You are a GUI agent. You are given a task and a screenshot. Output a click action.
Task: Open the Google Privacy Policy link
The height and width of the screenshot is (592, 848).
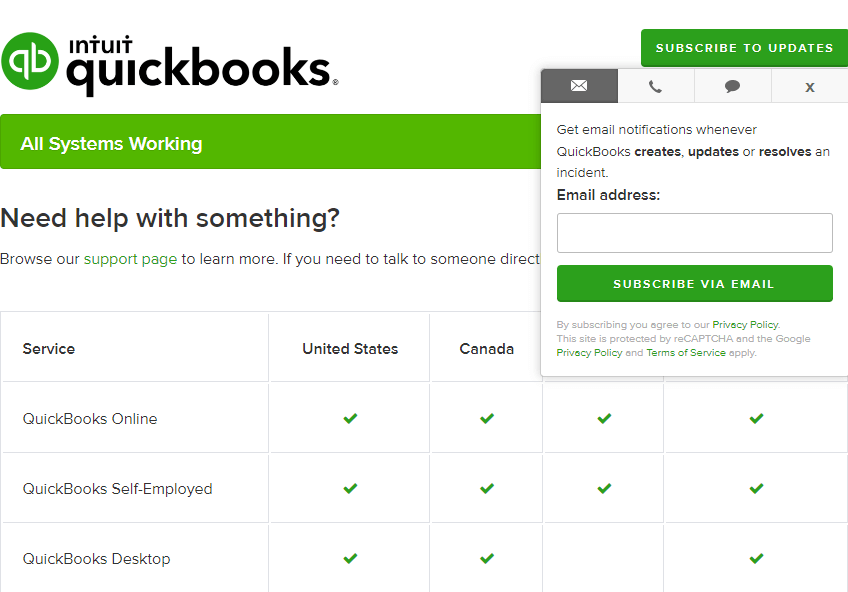coord(589,353)
